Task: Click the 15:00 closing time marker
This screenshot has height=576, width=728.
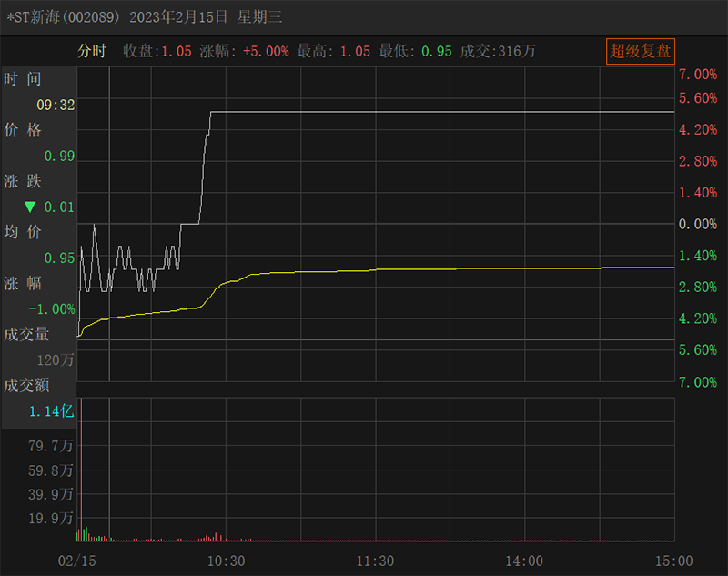Action: point(673,561)
